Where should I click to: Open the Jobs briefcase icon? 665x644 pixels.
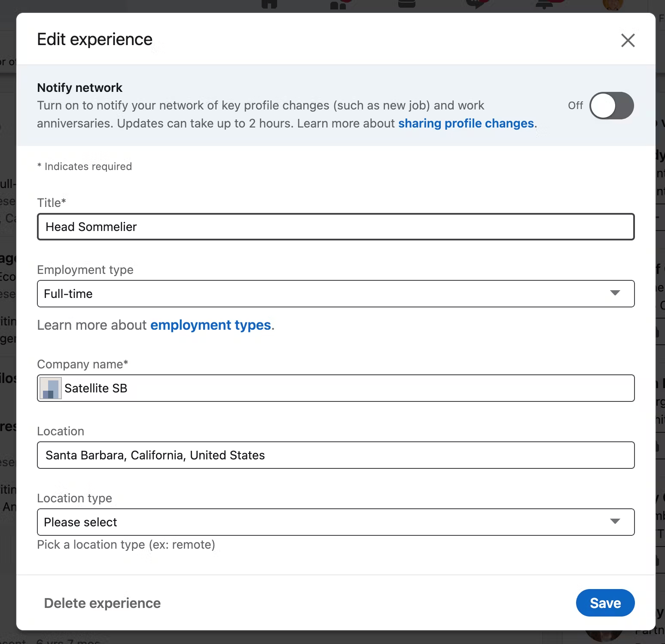tap(406, 4)
